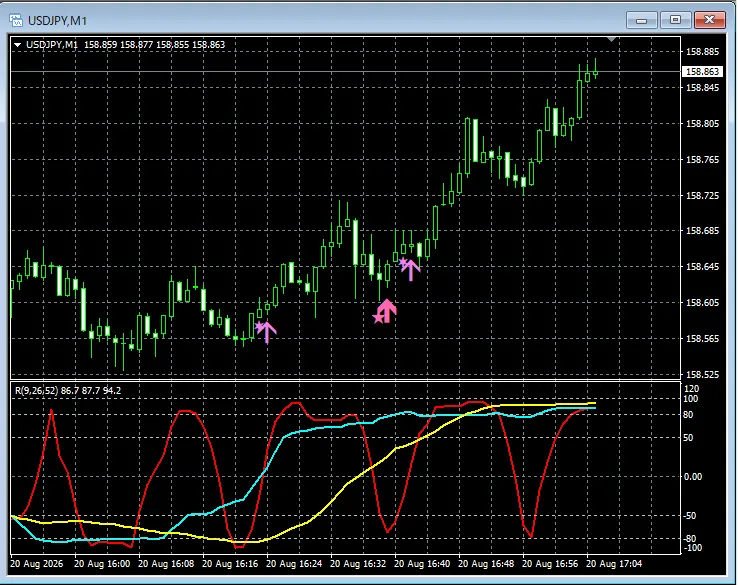Click the 158.725 price scale label
Screen dimensions: 738x585
point(702,195)
